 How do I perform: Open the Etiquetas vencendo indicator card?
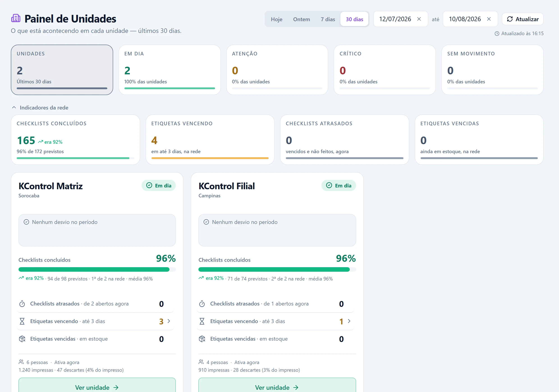[x=210, y=140]
